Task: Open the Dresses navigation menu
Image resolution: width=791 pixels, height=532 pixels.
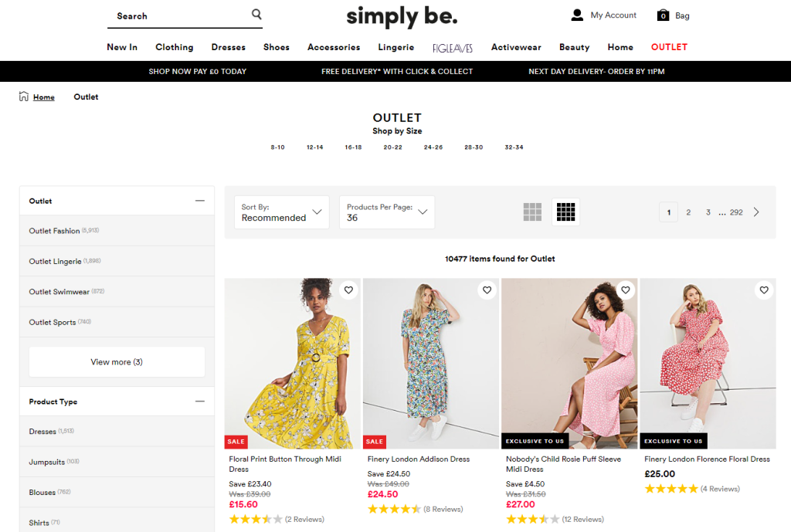Action: (x=229, y=47)
